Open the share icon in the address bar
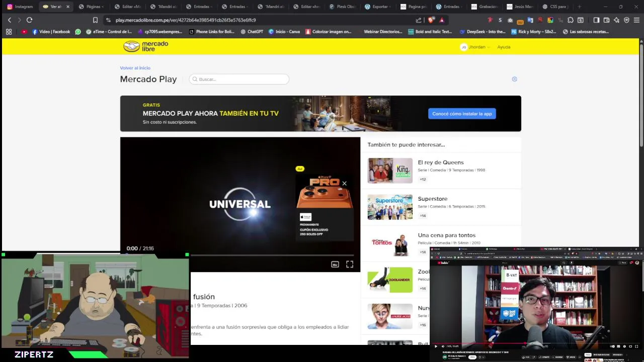The width and height of the screenshot is (644, 362). [419, 20]
